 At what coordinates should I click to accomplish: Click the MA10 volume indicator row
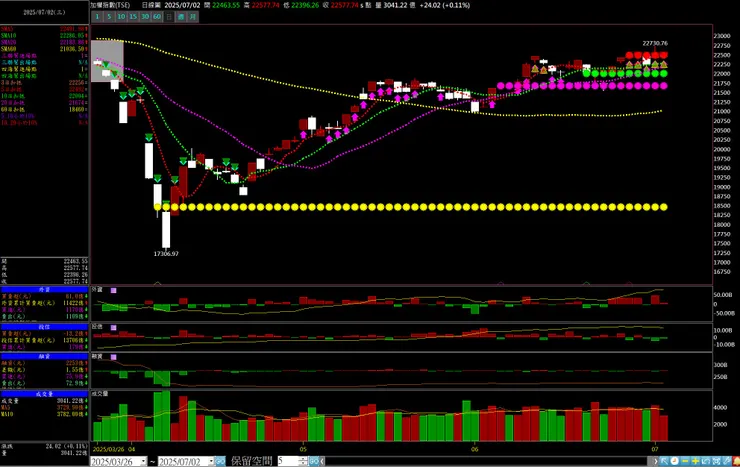coord(44,414)
